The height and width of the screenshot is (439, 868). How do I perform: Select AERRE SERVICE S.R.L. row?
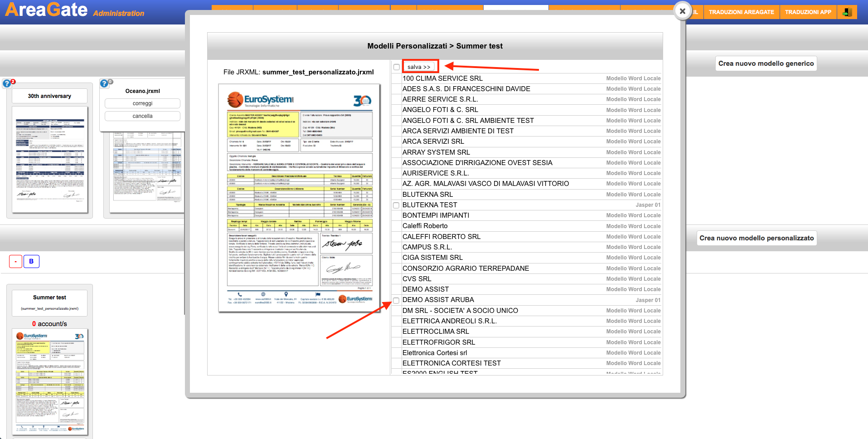tap(526, 99)
